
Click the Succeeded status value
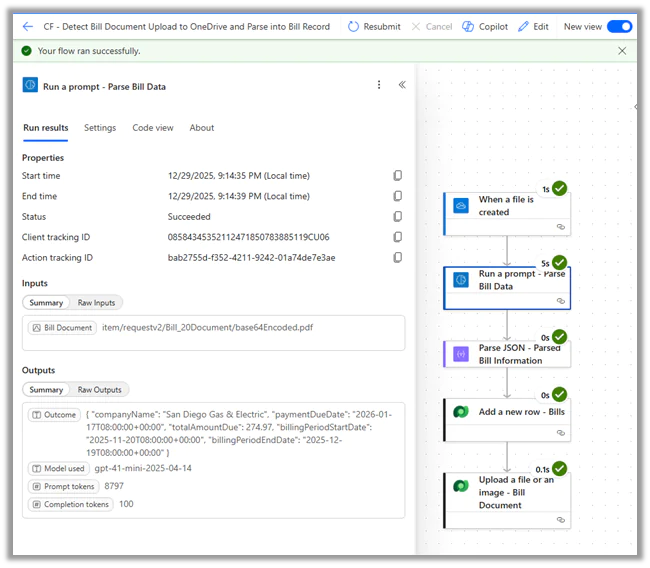pyautogui.click(x=189, y=217)
